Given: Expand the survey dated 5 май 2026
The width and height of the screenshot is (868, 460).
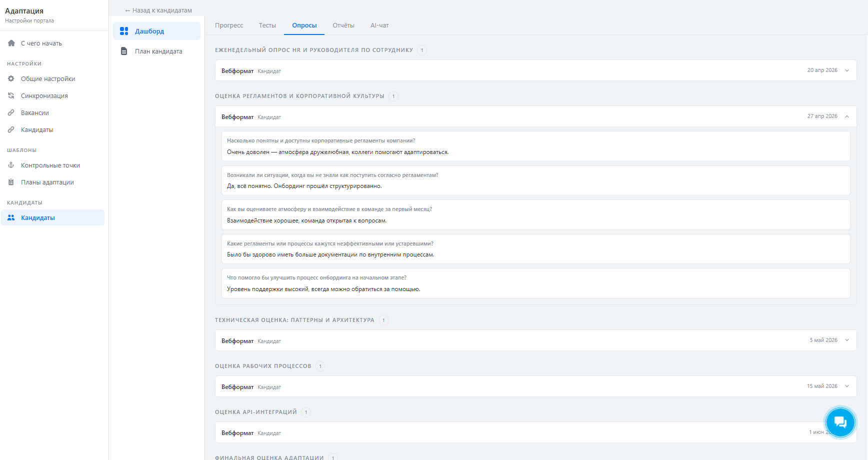Looking at the screenshot, I should pyautogui.click(x=847, y=340).
